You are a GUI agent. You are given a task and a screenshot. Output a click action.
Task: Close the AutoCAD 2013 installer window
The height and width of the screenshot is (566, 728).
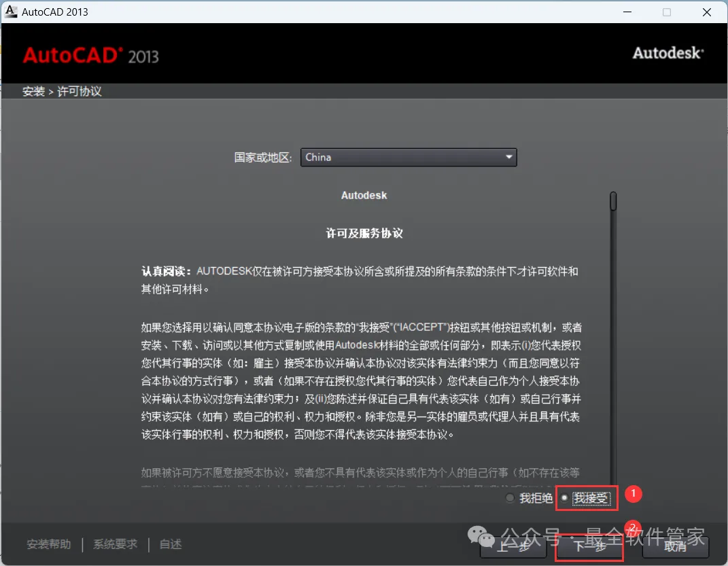coord(707,12)
